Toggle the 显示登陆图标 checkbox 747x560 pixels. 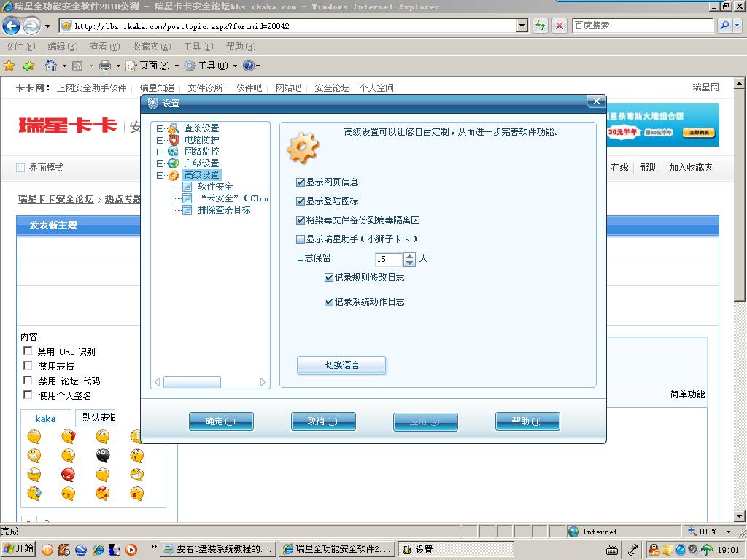point(301,201)
